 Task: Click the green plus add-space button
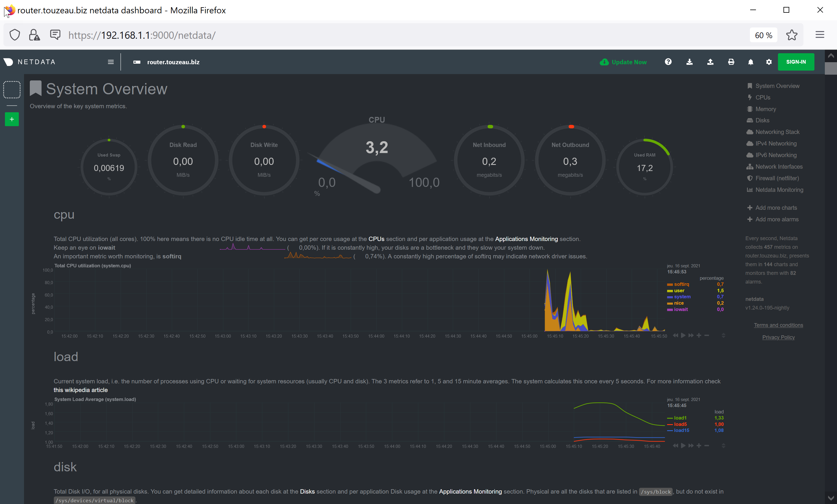[x=12, y=119]
